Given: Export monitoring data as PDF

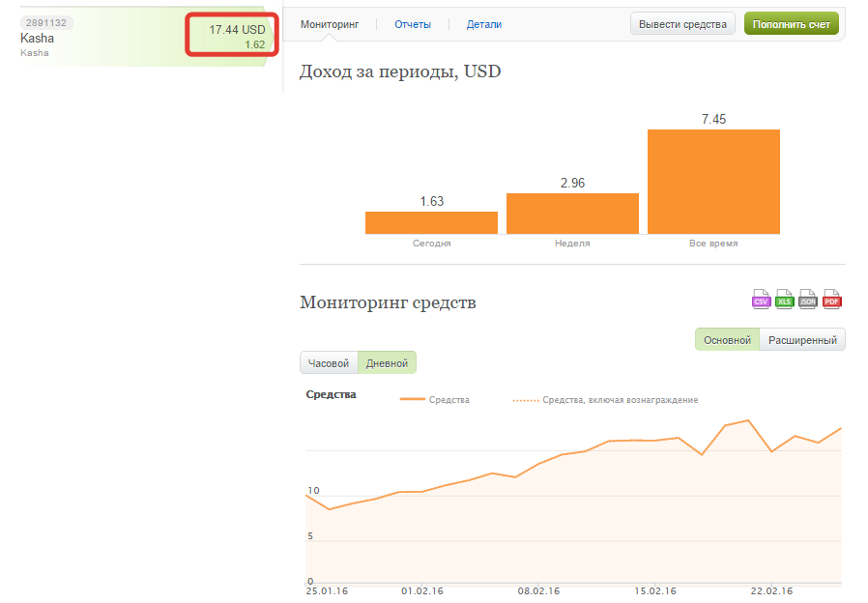Looking at the screenshot, I should 832,300.
